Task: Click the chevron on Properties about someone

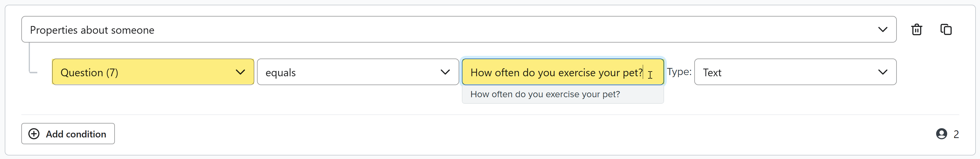Action: 883,30
